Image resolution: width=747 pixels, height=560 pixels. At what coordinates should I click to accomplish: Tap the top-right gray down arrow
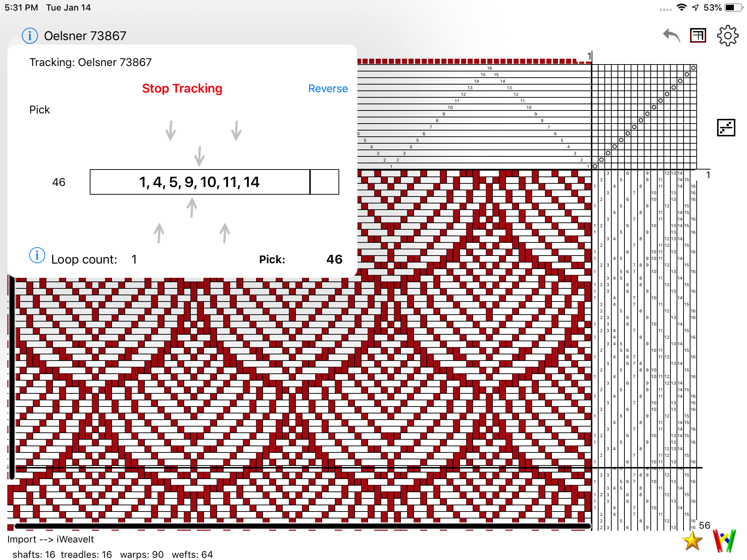click(x=236, y=131)
